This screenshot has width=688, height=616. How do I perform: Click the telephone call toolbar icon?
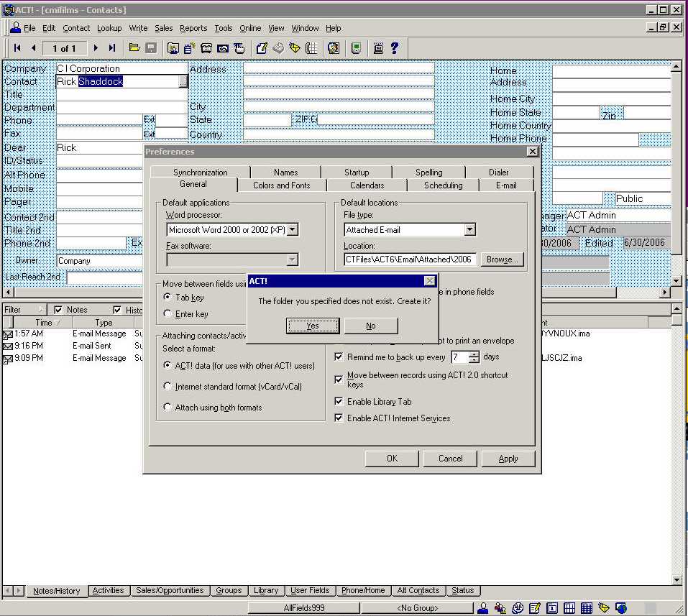pyautogui.click(x=206, y=48)
